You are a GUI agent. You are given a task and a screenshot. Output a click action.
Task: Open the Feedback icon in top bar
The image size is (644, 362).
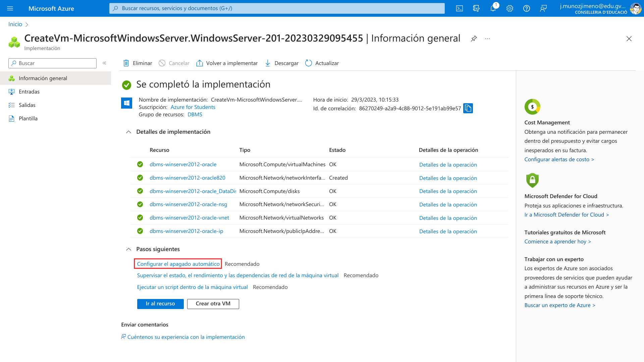pos(543,8)
